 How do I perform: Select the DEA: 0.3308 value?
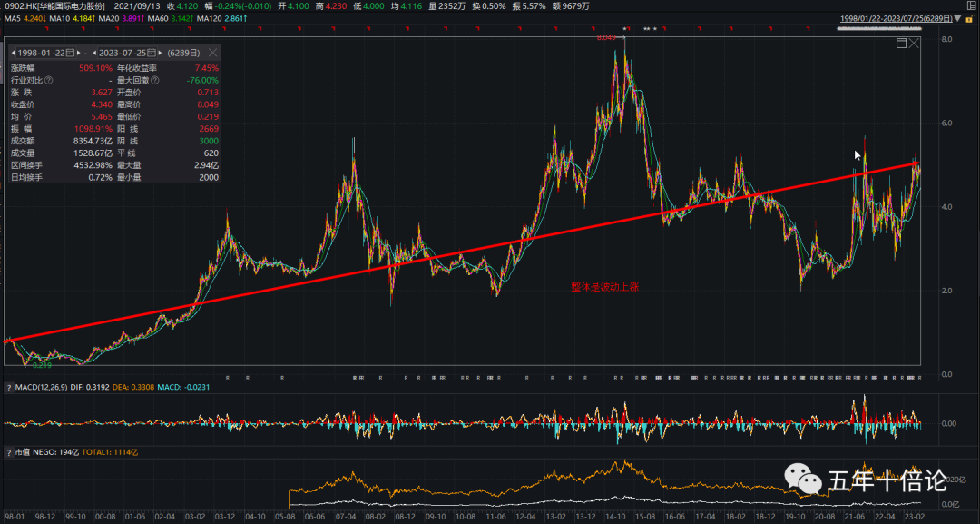133,388
